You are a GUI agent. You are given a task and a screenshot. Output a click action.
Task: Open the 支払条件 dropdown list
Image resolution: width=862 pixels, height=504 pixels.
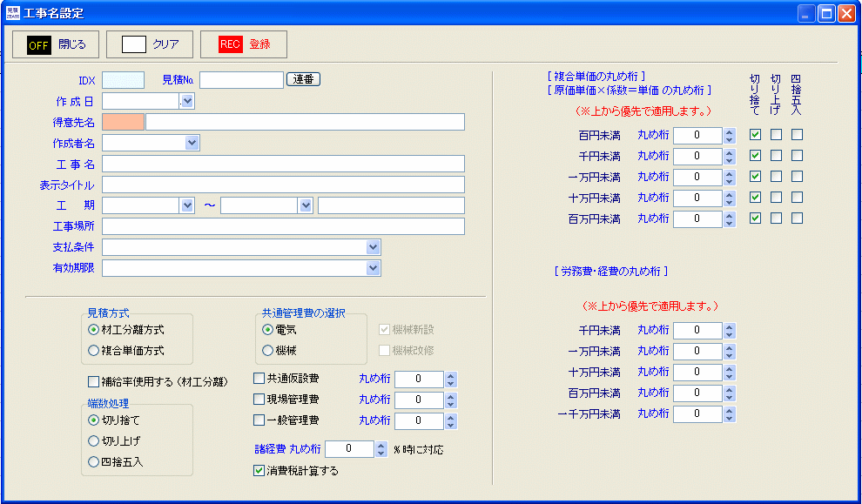(x=373, y=247)
